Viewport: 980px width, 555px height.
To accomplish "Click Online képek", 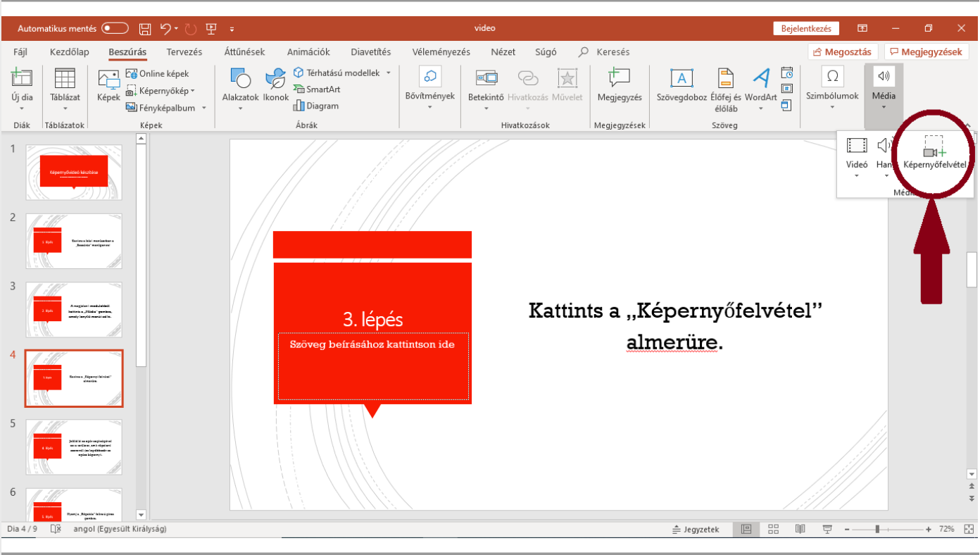I will click(157, 73).
